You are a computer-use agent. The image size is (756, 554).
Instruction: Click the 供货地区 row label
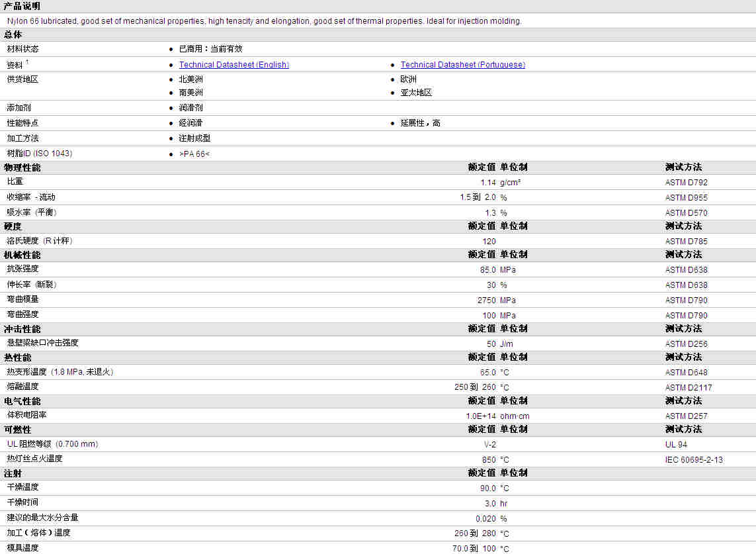22,79
